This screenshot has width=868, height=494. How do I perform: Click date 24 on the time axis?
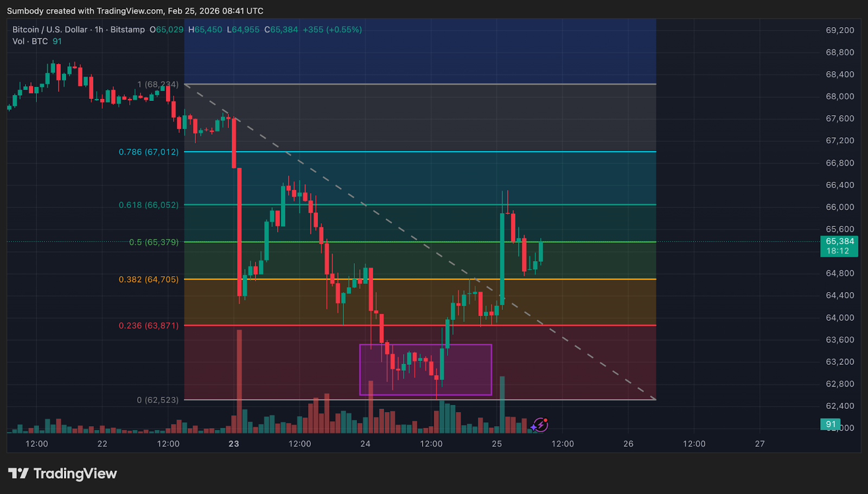[365, 444]
